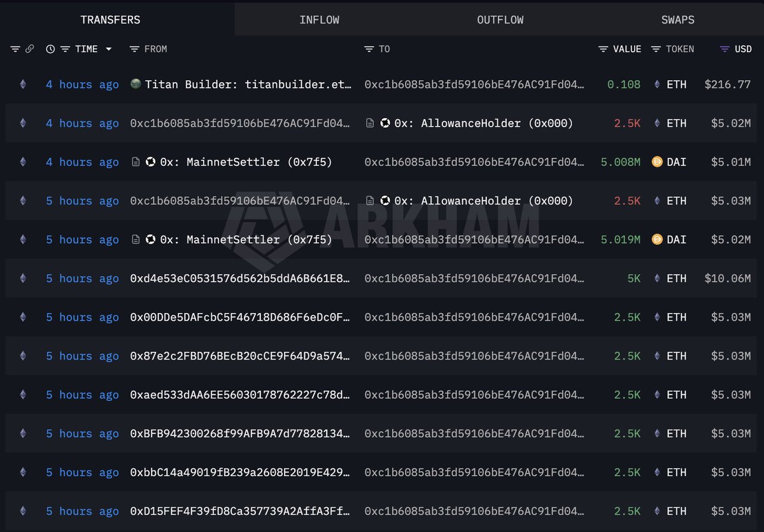The image size is (764, 532).
Task: Click 0x logo by MainnetSettler, 5.019M row
Action: [x=151, y=239]
